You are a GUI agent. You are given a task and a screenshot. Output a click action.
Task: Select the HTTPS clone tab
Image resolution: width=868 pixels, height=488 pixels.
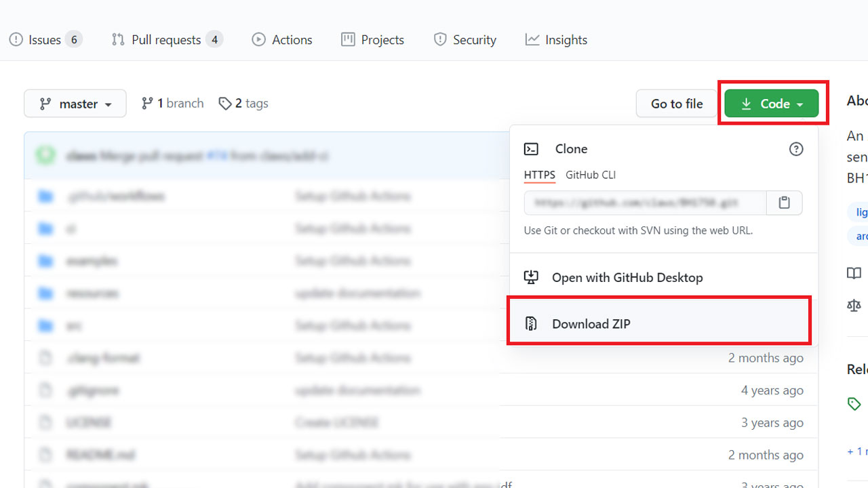(x=540, y=175)
